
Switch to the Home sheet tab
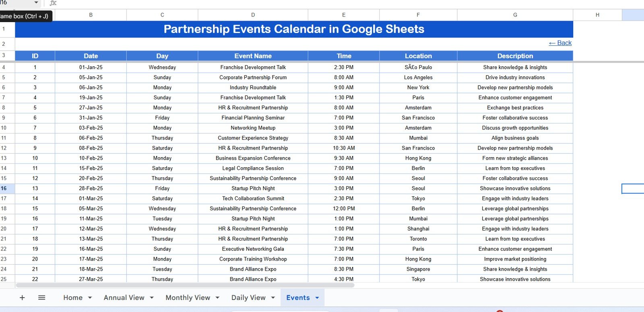(x=73, y=298)
